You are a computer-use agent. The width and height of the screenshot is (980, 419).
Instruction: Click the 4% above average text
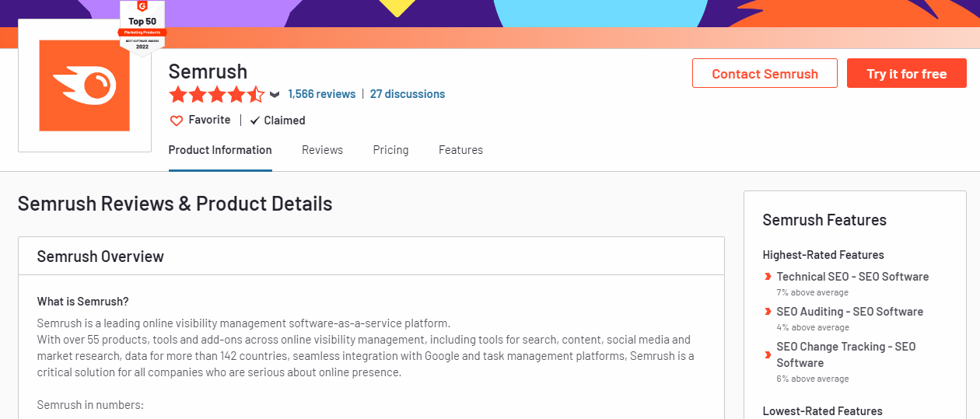pos(812,328)
